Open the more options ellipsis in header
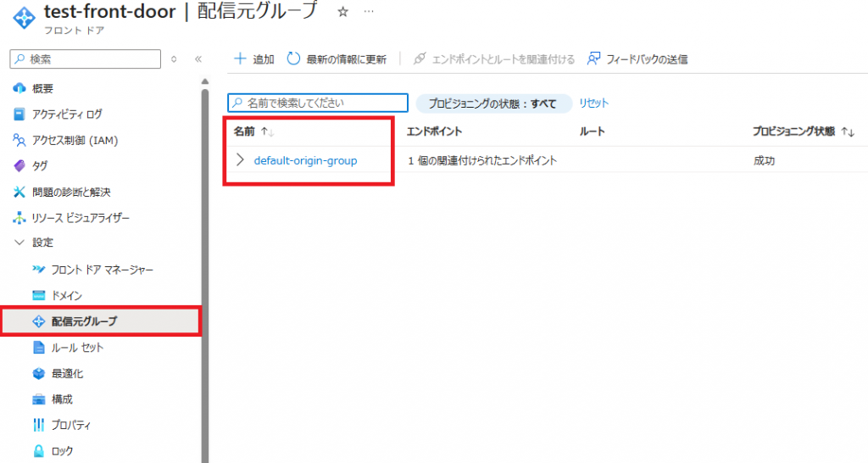Screen dimensions: 868x463 369,12
